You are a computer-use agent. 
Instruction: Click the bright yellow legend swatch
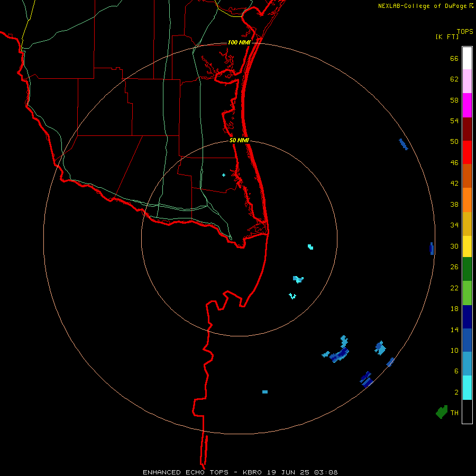pos(467,246)
